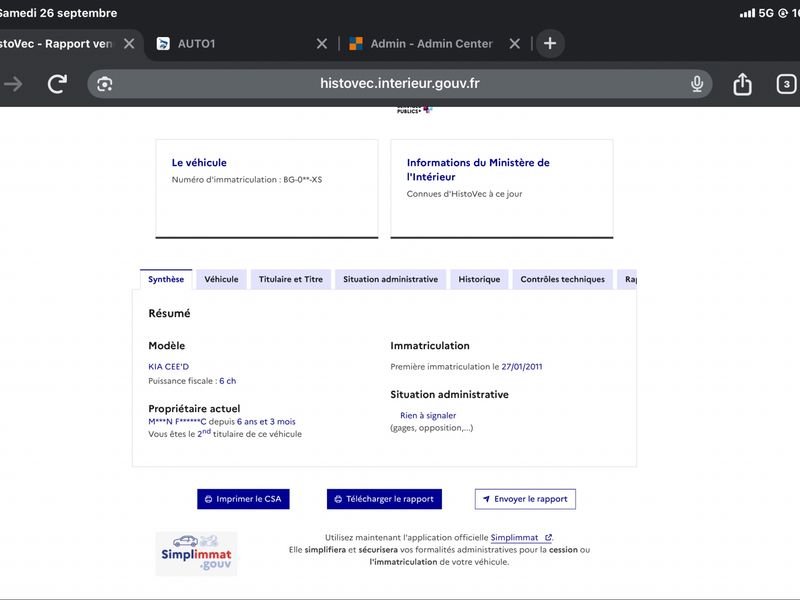The image size is (800, 600).
Task: Close the Admin Center tab
Action: coord(515,44)
